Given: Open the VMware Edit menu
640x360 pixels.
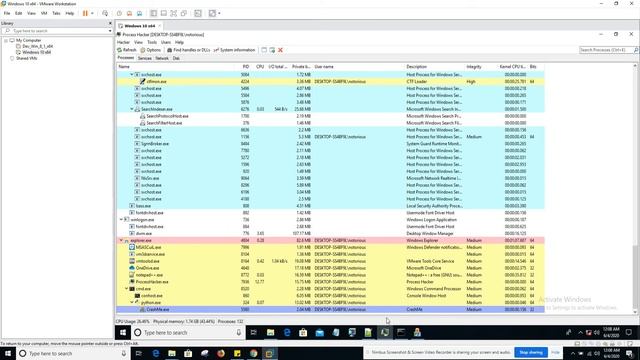Looking at the screenshot, I should click(19, 13).
